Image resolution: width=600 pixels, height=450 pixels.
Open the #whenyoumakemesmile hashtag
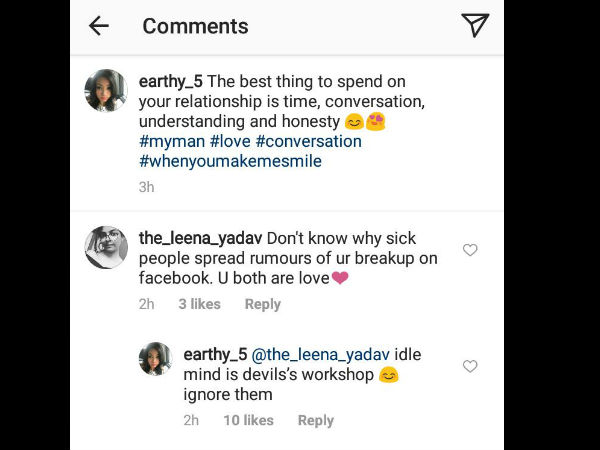(x=230, y=160)
